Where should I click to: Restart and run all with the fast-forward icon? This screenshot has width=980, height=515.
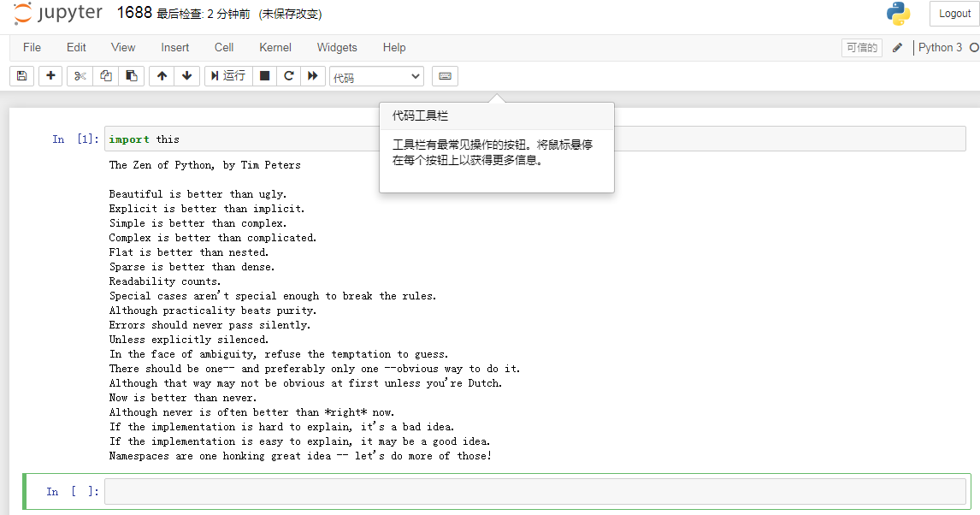coord(312,75)
